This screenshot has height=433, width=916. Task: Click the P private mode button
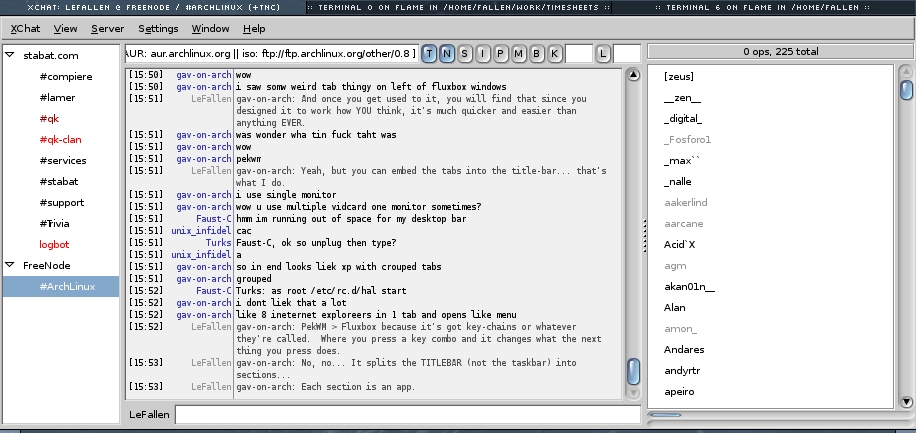501,52
